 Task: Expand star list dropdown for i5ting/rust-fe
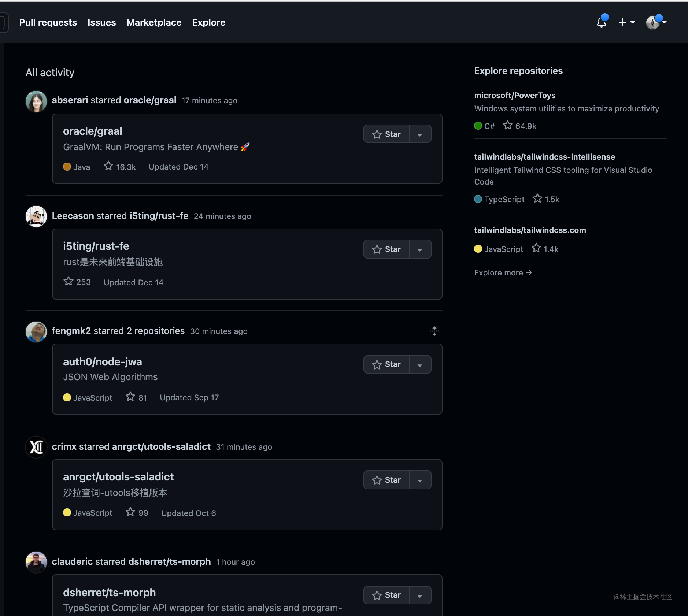pyautogui.click(x=420, y=249)
